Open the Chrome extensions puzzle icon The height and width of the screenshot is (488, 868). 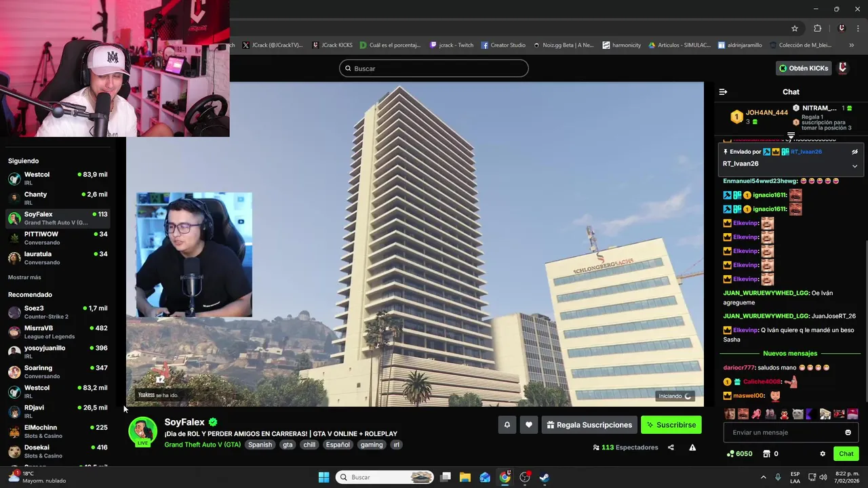pos(817,28)
